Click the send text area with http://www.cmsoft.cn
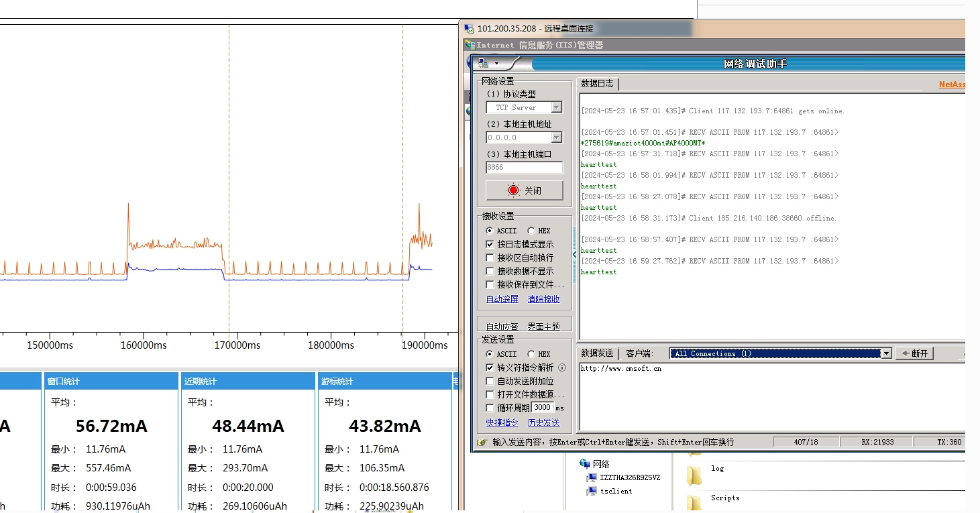 (x=771, y=396)
